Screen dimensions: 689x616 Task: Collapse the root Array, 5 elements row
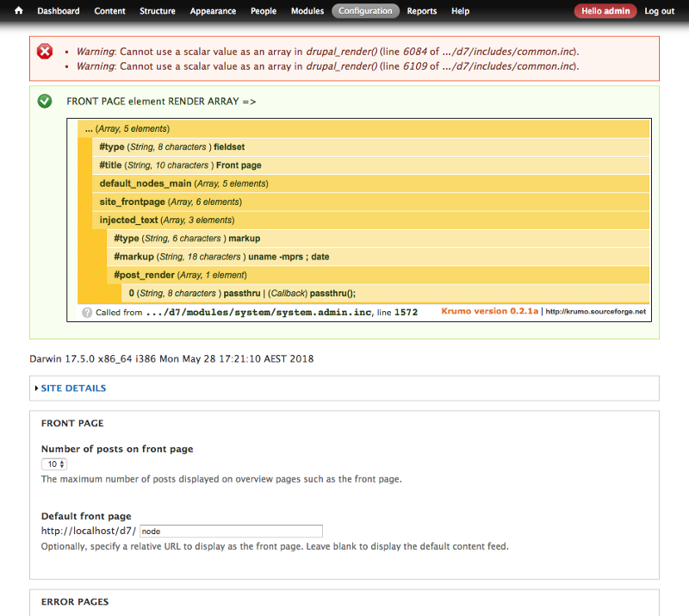[x=363, y=129]
